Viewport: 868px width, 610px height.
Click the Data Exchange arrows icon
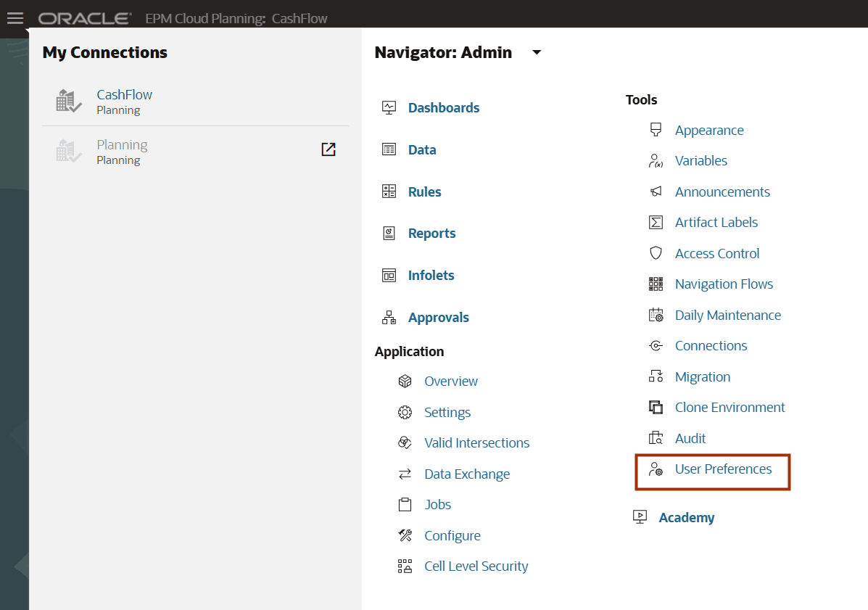click(x=405, y=474)
